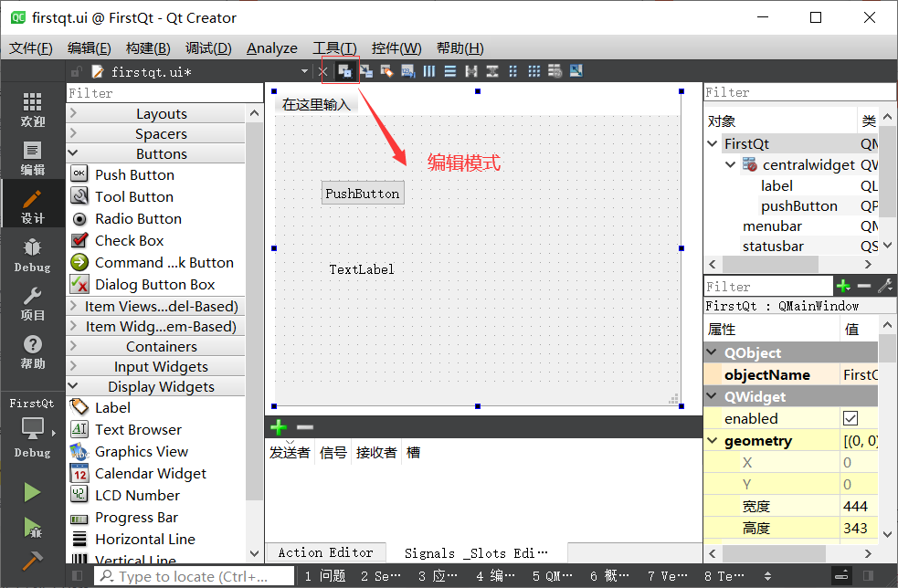Click the Type to locate search field

(x=195, y=576)
